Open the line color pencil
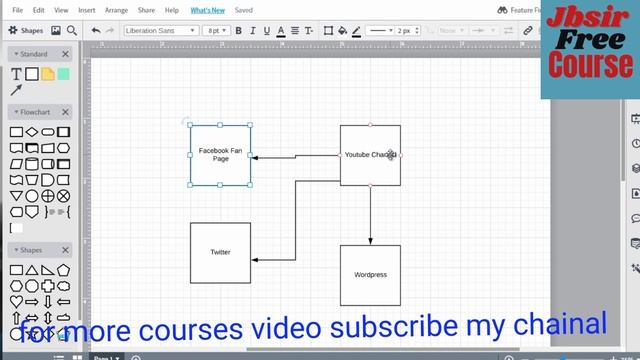The width and height of the screenshot is (640, 360). pos(356,31)
